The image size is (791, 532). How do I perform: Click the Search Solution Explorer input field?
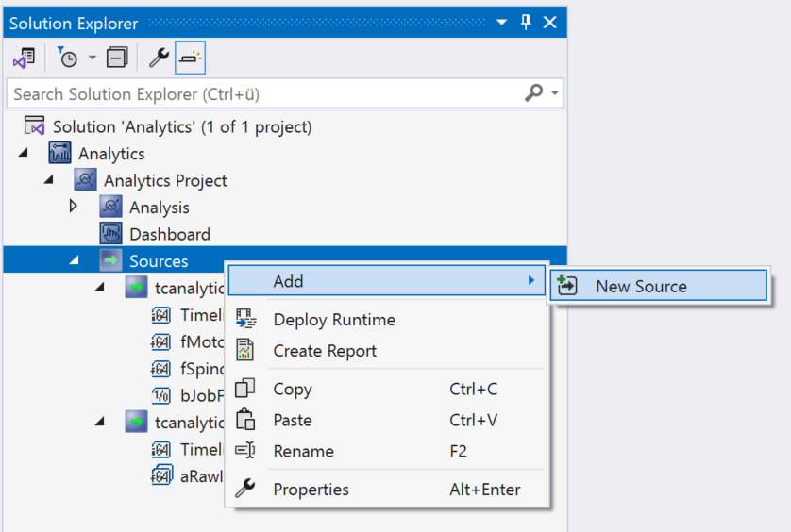pyautogui.click(x=265, y=93)
